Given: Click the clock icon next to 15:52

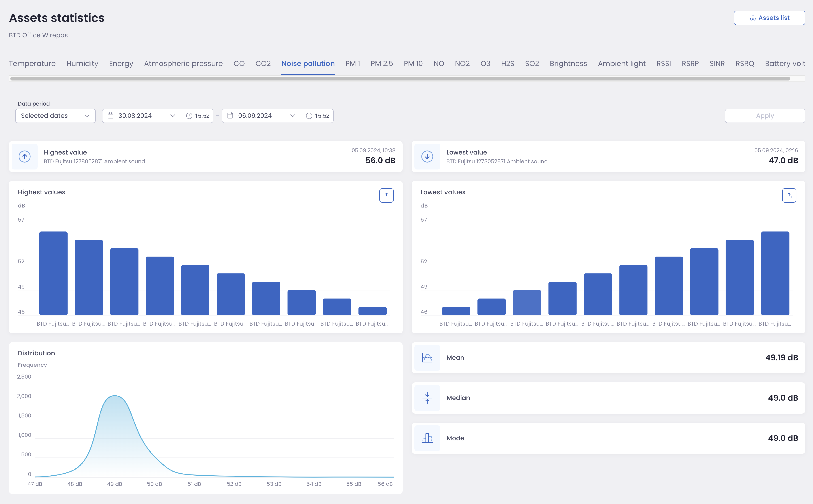Looking at the screenshot, I should (x=189, y=116).
